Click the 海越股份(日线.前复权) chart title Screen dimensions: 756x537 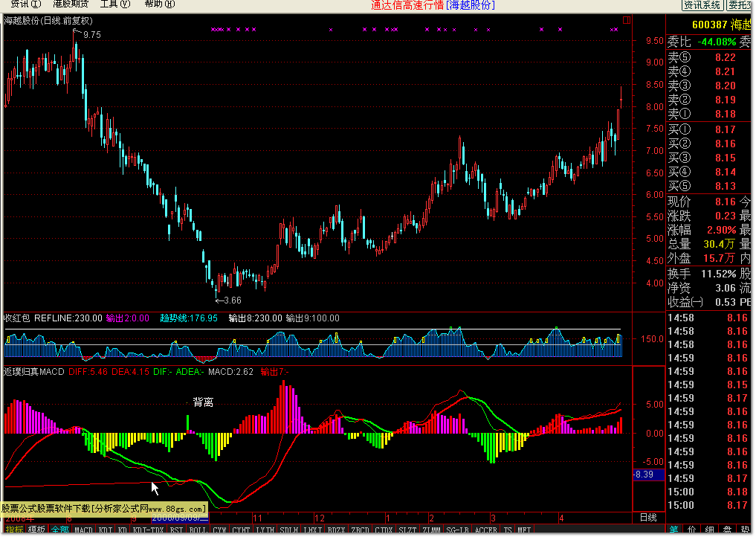coord(48,21)
